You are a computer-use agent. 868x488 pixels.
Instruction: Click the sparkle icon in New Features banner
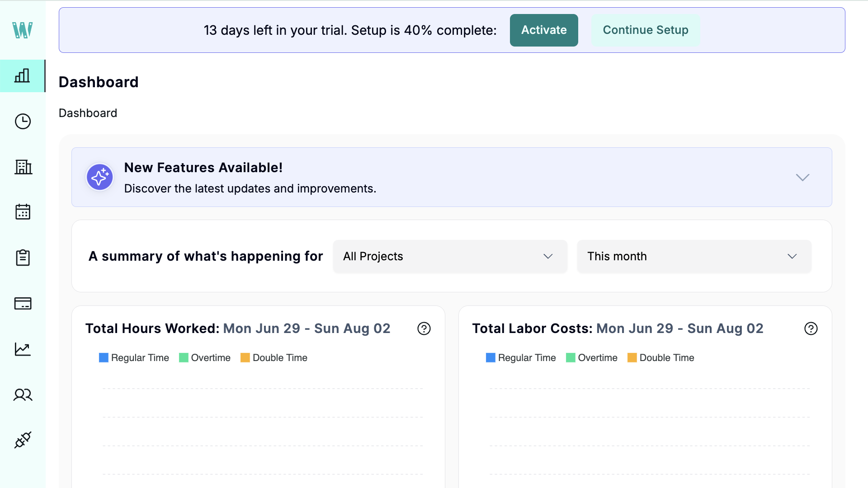[99, 177]
